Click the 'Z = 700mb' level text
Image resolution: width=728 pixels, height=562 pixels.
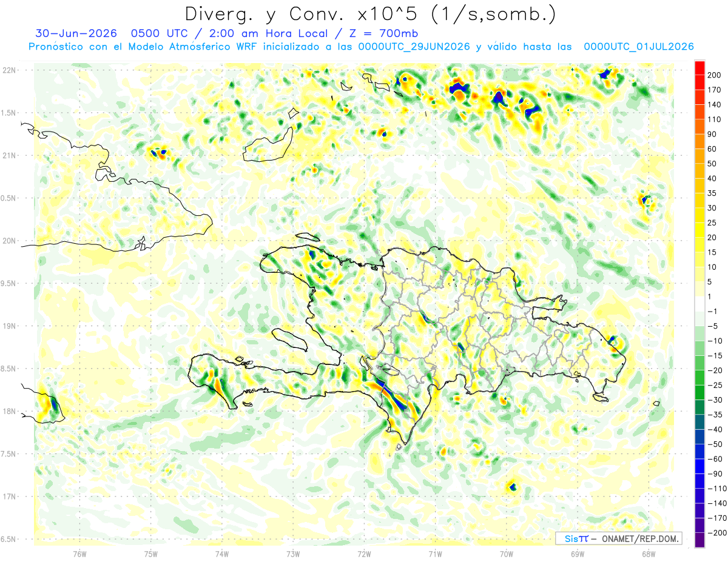point(385,33)
